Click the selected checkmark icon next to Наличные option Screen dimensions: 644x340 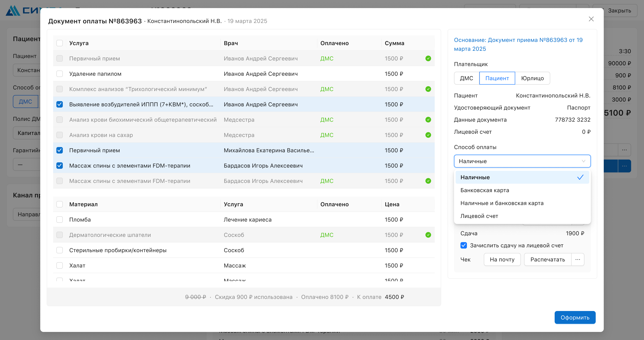[580, 177]
